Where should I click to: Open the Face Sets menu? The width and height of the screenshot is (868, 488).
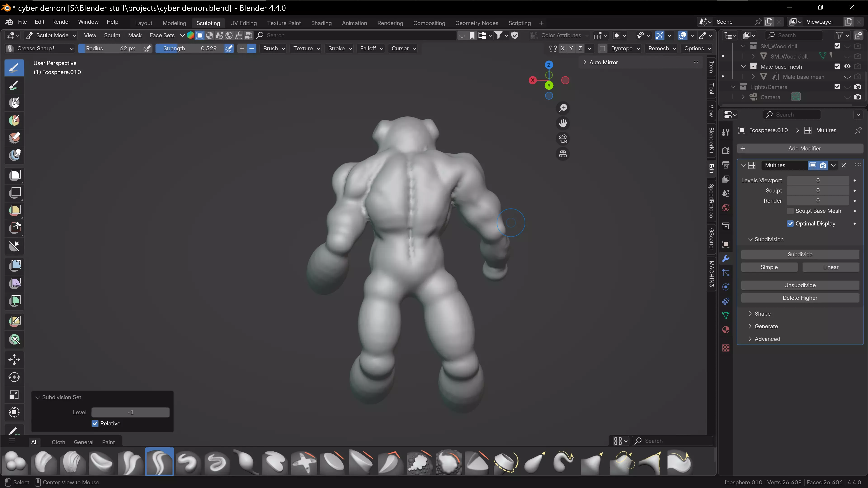click(x=162, y=35)
